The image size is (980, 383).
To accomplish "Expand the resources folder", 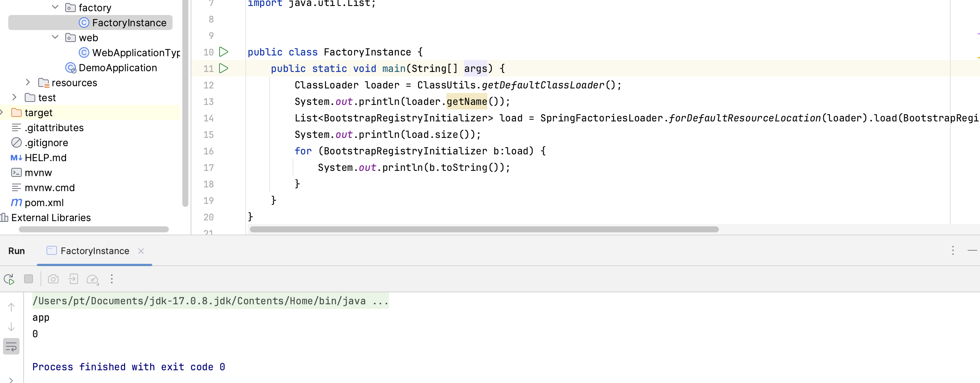I will (x=28, y=82).
